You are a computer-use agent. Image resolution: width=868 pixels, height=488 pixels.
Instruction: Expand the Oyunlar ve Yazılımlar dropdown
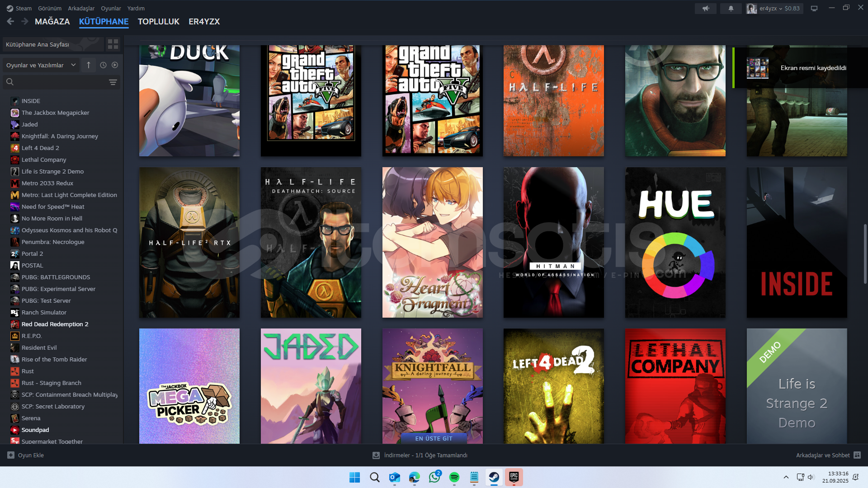point(41,65)
